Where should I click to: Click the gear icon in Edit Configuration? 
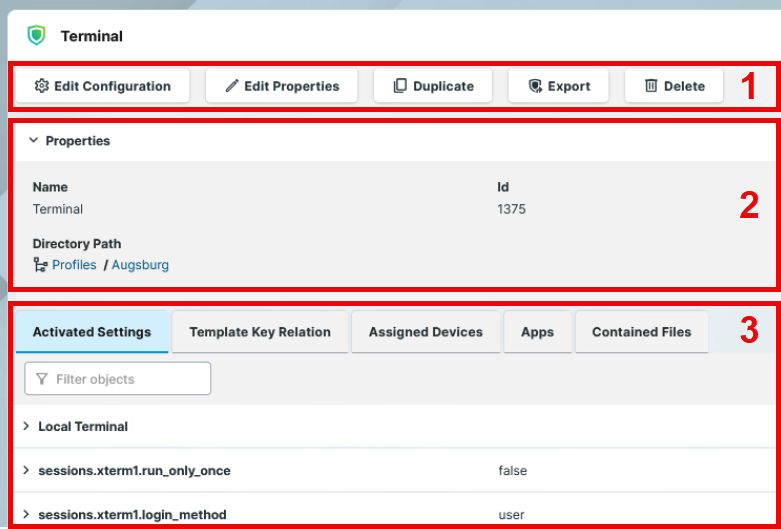[x=41, y=86]
